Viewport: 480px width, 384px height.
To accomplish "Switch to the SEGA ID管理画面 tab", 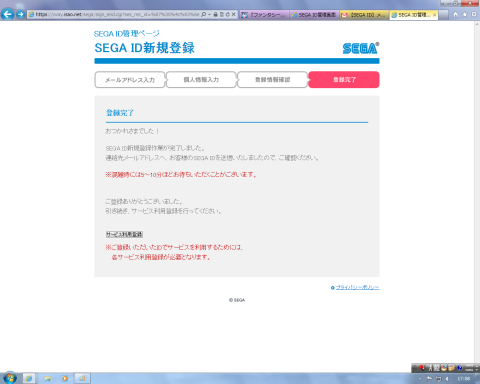I will (314, 15).
